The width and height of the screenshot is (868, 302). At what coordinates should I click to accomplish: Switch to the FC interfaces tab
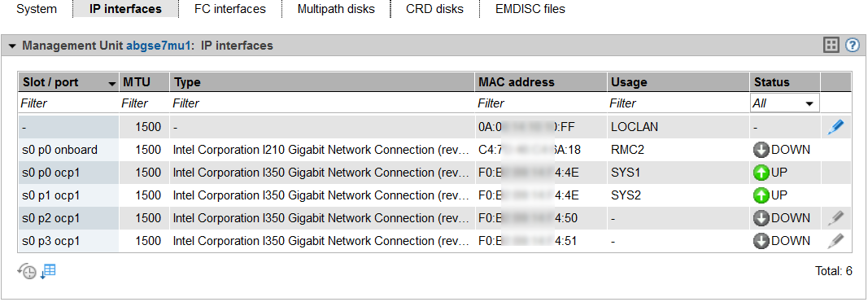point(230,10)
